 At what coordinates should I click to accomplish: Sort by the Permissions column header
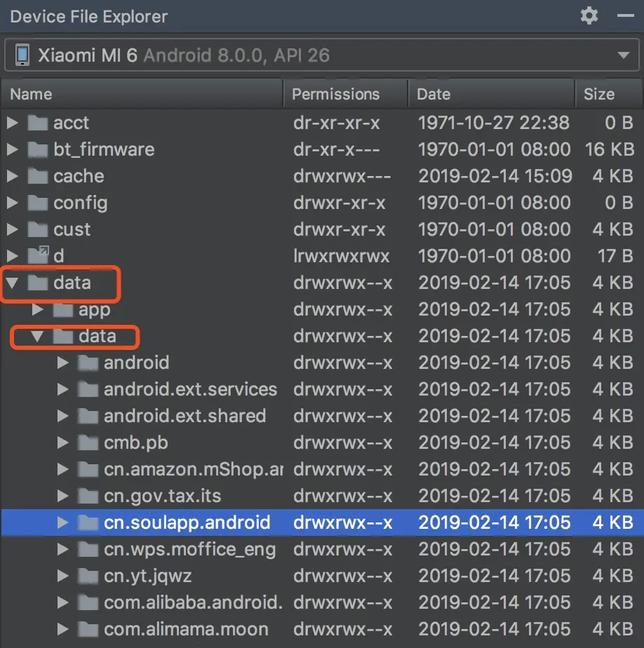click(346, 94)
